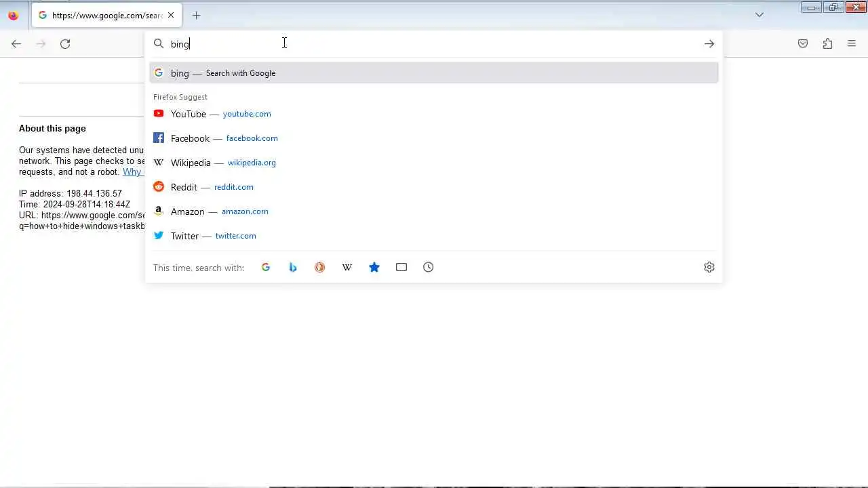Choose the Facebook suggestion
Screen dimensions: 868x488
(x=434, y=138)
